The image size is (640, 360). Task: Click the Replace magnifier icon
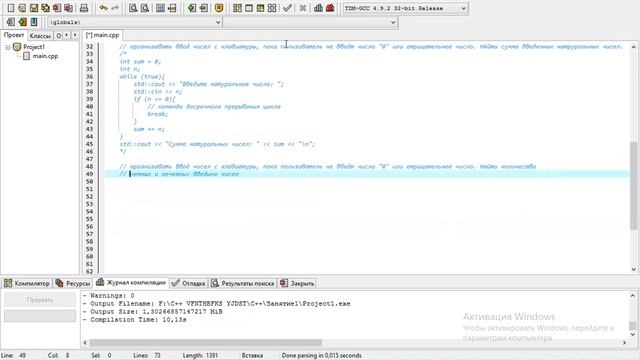click(144, 8)
